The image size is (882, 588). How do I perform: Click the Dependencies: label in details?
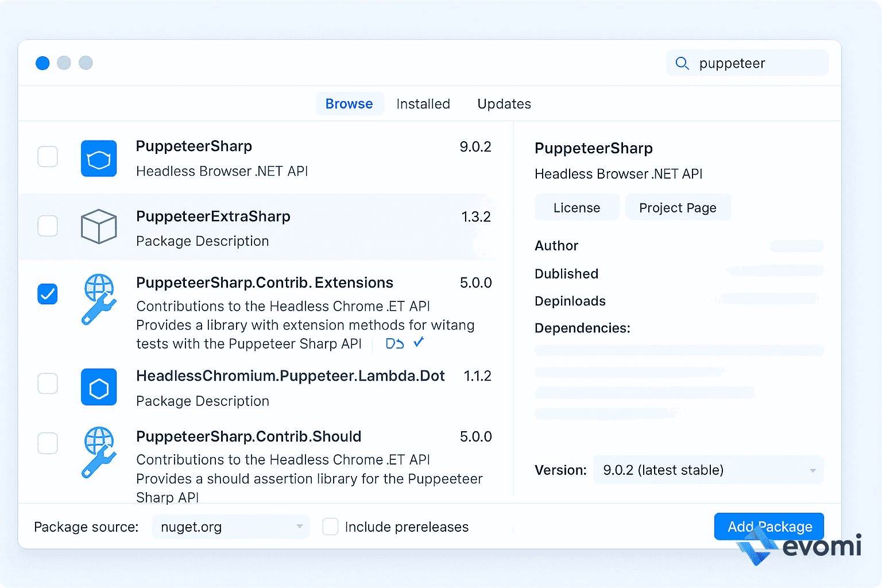pos(582,328)
